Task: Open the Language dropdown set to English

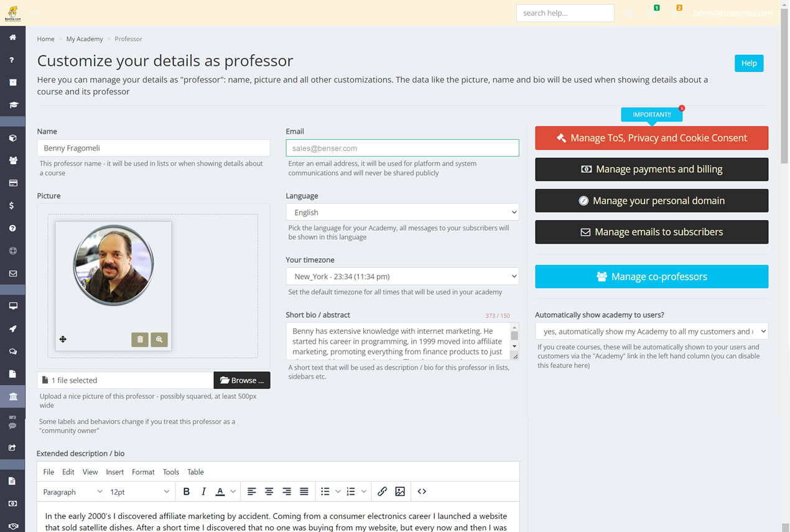Action: (402, 213)
